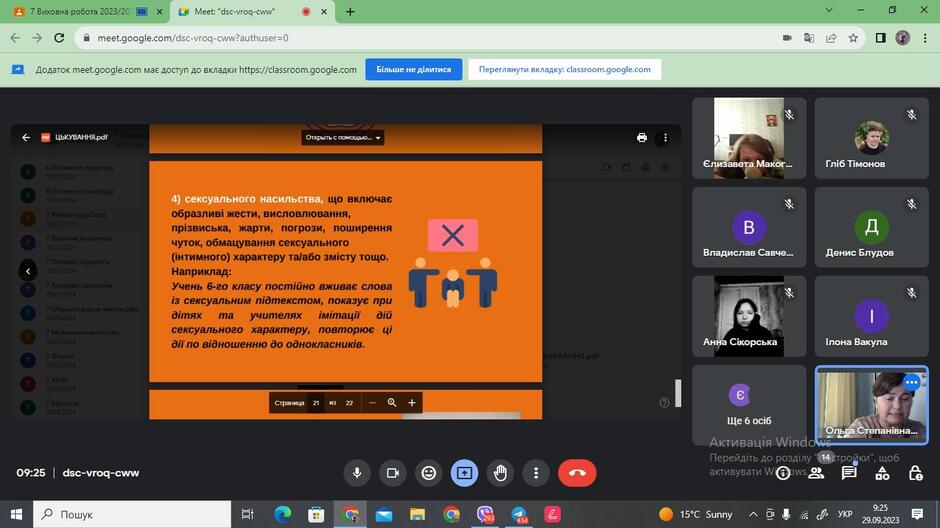Open more options three-dot call menu
Viewport: 940px width, 528px height.
536,473
